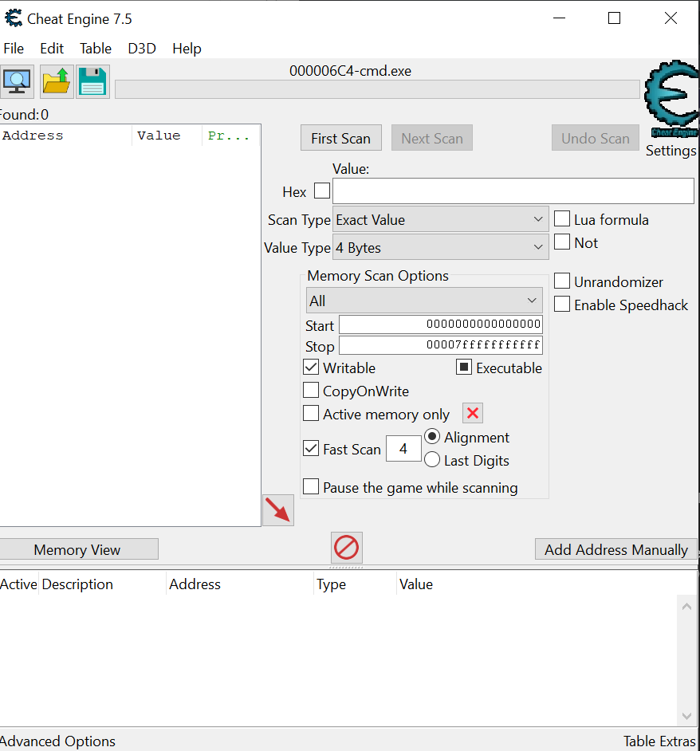The width and height of the screenshot is (700, 751).
Task: Select the Last Digits radio button
Action: pyautogui.click(x=432, y=460)
